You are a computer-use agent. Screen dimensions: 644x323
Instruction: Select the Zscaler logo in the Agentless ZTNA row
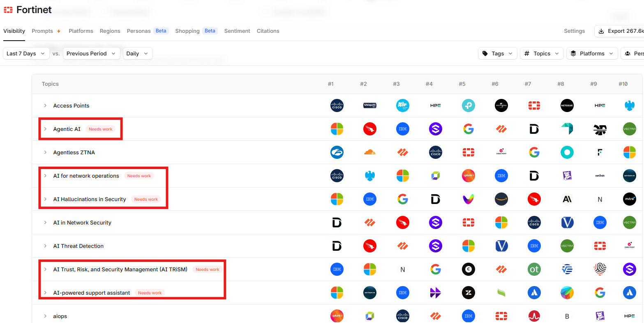click(x=337, y=152)
